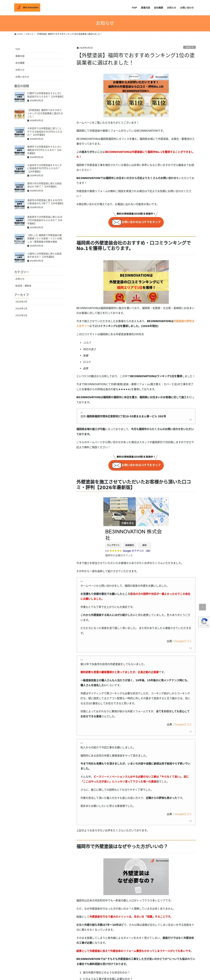210x980 pixels.
Task: Select 事業内容 in the sidebar menu
Action: [39, 56]
